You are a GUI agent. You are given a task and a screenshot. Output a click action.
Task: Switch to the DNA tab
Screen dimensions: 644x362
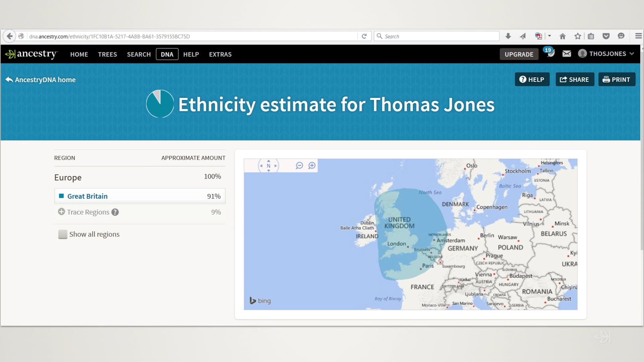click(x=167, y=54)
